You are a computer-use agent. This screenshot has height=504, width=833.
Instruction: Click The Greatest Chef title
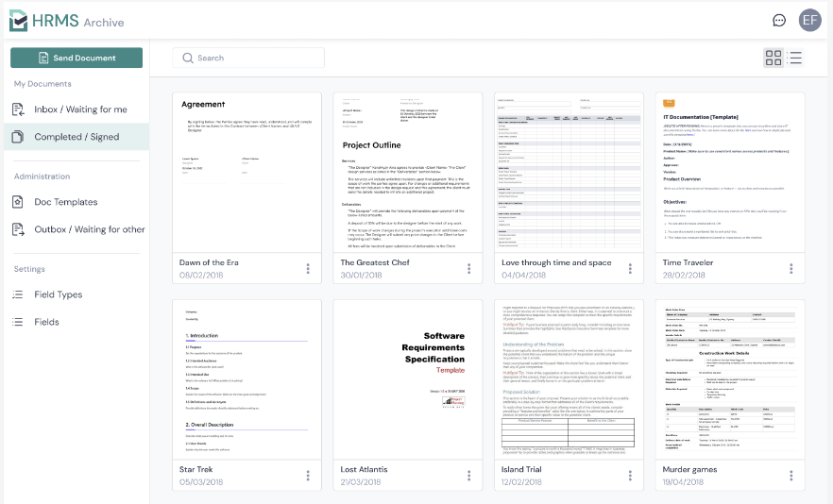[375, 262]
